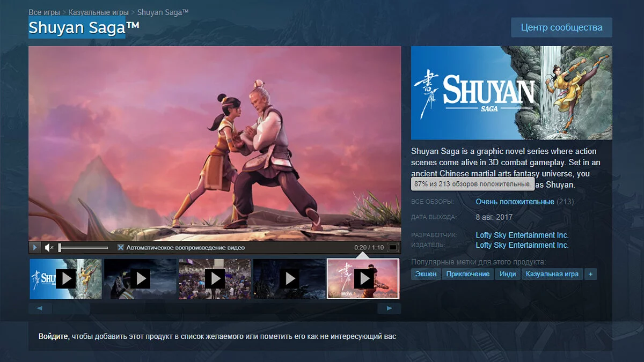The height and width of the screenshot is (362, 644).
Task: Open the fourth dark scene video thumbnail
Action: (x=289, y=278)
